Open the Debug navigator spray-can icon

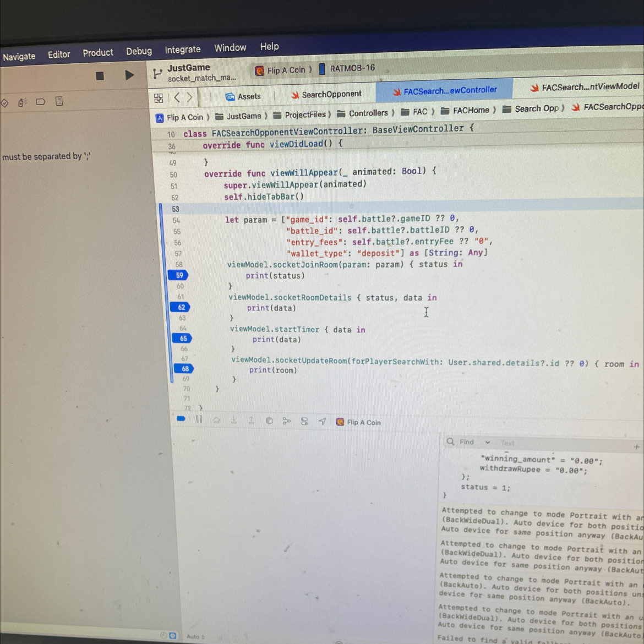click(22, 102)
